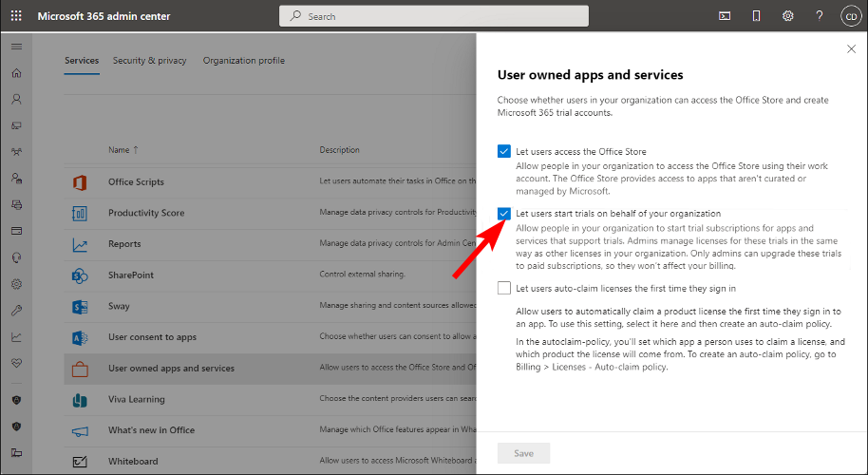Open Whiteboard service row name
The image size is (868, 475).
click(x=133, y=461)
